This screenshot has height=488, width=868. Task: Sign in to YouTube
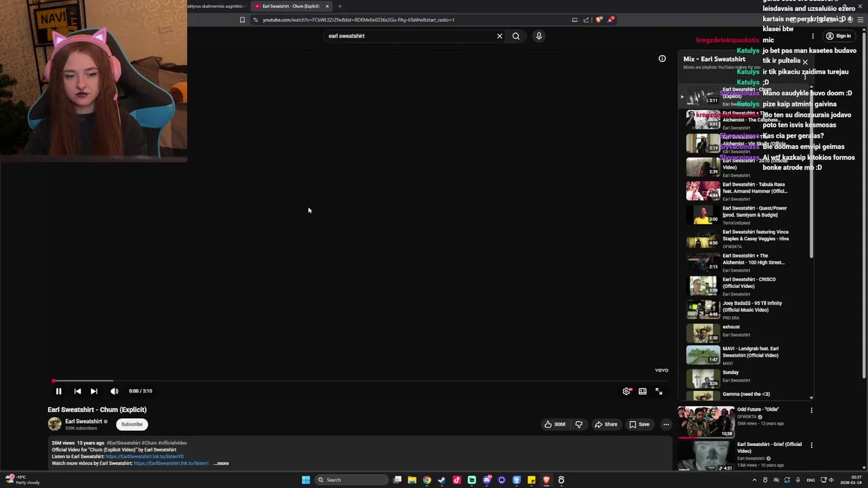838,36
